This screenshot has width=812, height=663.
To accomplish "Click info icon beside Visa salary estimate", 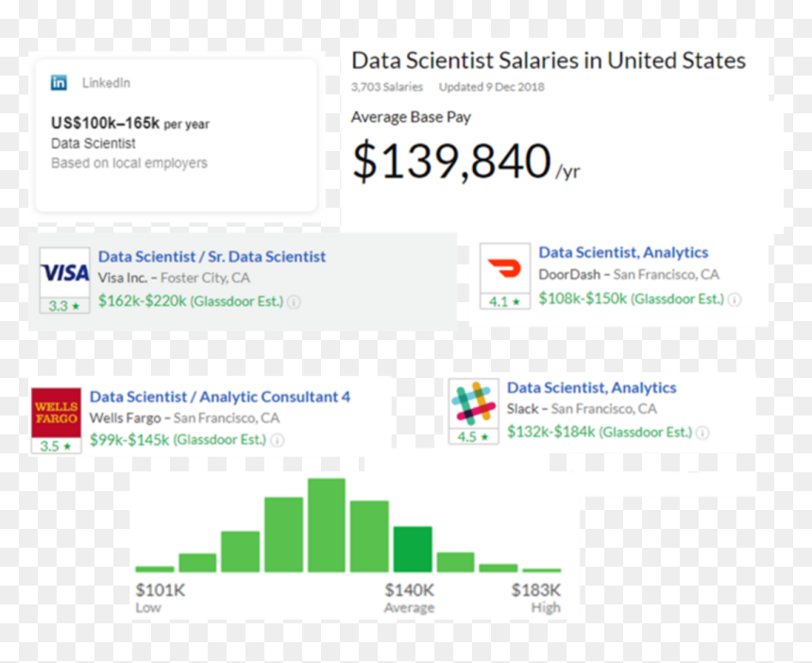I will click(294, 301).
